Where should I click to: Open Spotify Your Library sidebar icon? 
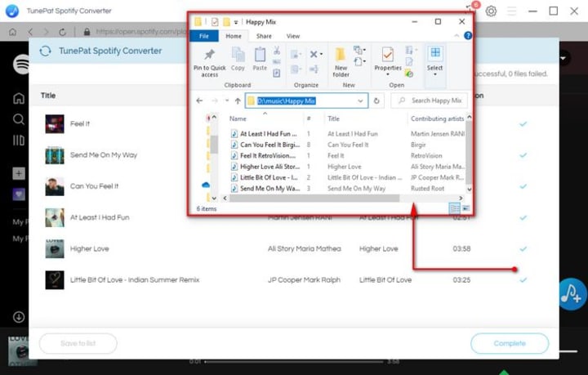18,141
